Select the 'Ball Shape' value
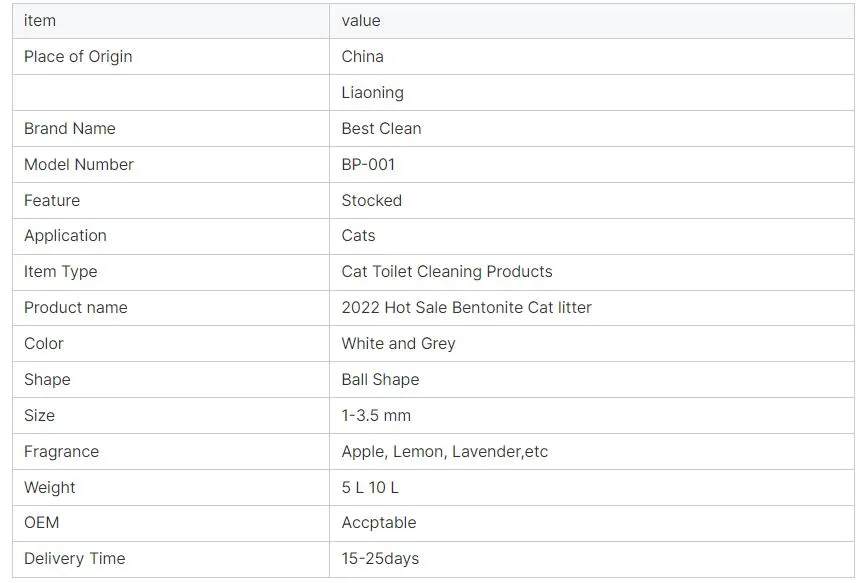This screenshot has height=583, width=862. point(380,379)
